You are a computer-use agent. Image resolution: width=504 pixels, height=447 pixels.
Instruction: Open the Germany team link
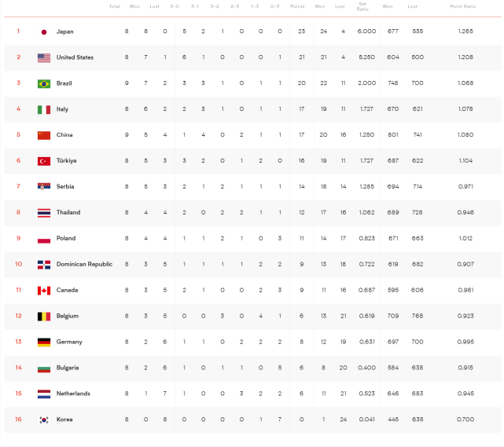[68, 342]
